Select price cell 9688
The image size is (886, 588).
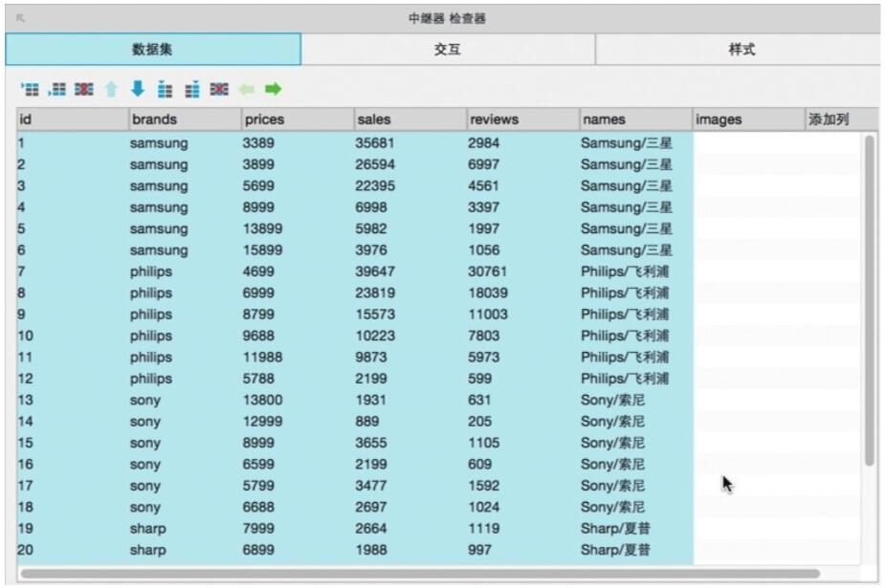[x=258, y=336]
